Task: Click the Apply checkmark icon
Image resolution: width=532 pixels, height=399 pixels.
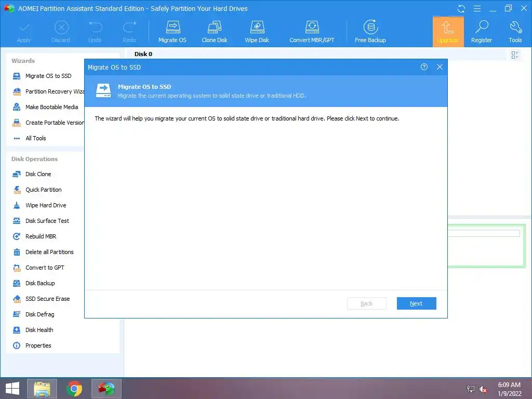Action: point(24,32)
